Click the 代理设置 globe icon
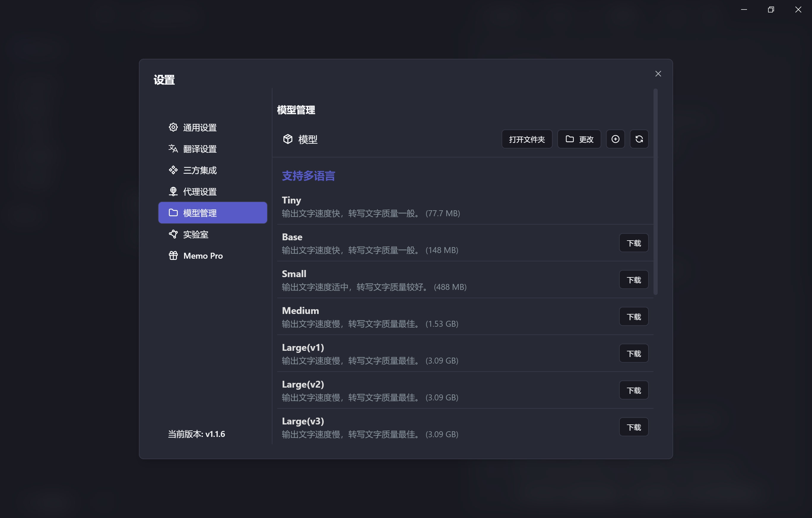This screenshot has height=518, width=812. [173, 191]
